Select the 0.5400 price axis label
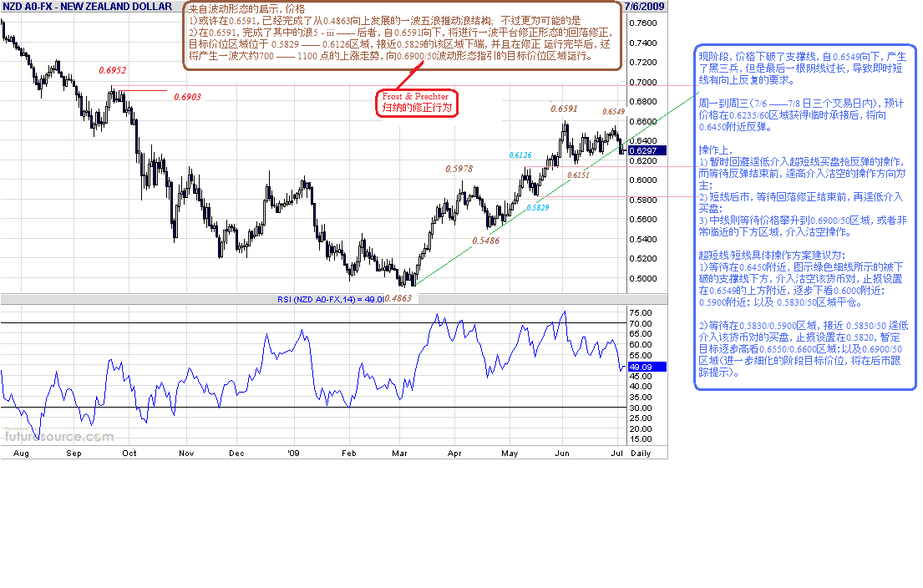923x588 pixels. 643,240
